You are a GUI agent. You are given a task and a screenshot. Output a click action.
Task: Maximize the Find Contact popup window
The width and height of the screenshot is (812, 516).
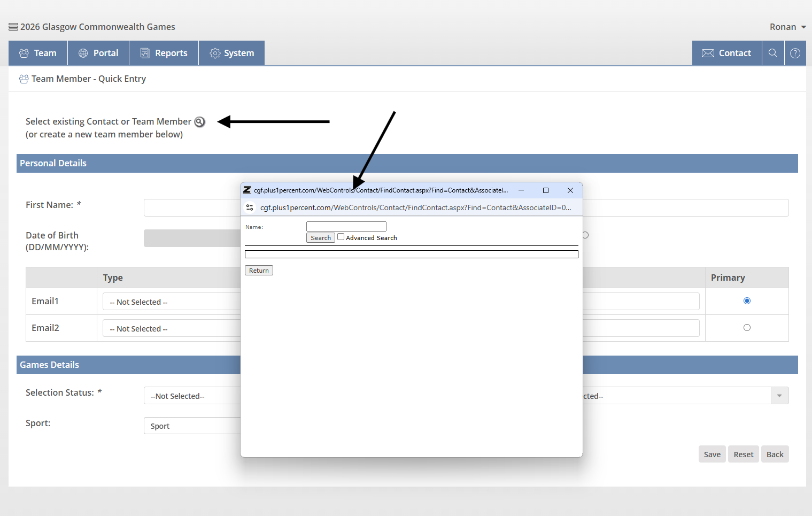545,190
